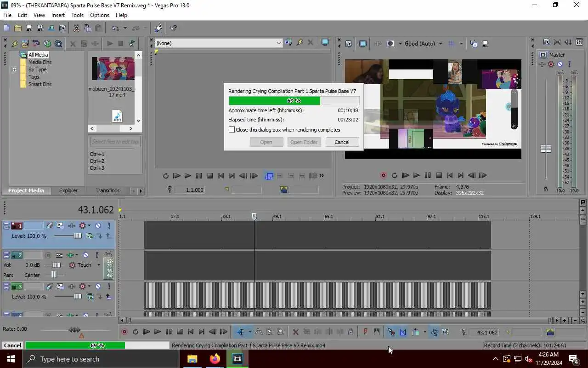This screenshot has height=368, width=588.
Task: Click Record button in timeline transport
Action: [x=124, y=332]
